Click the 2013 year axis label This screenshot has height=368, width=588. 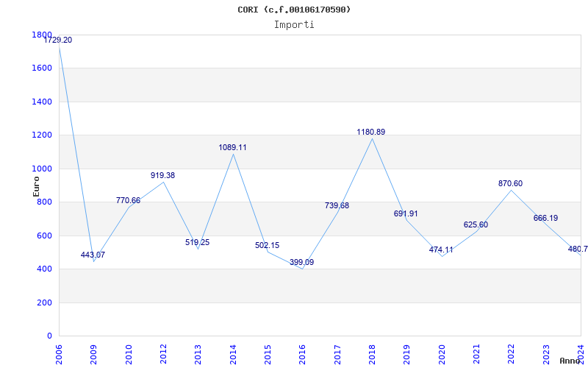click(x=198, y=355)
